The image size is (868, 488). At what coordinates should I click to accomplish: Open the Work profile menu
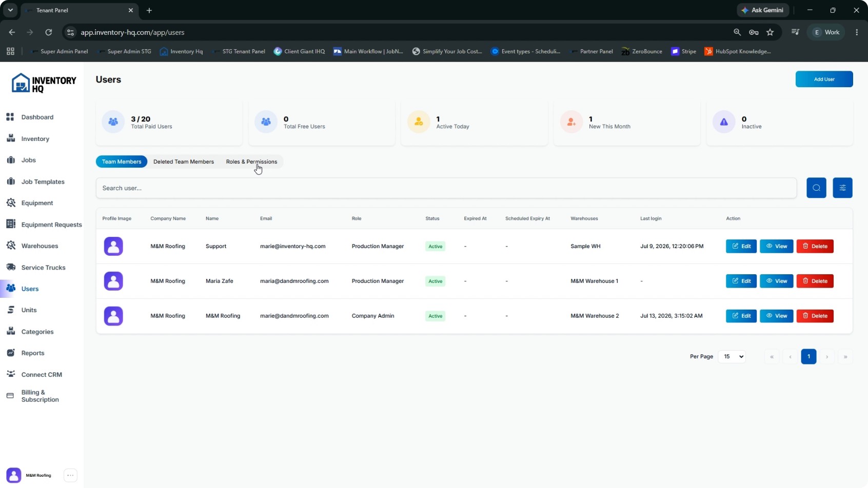[x=826, y=32]
